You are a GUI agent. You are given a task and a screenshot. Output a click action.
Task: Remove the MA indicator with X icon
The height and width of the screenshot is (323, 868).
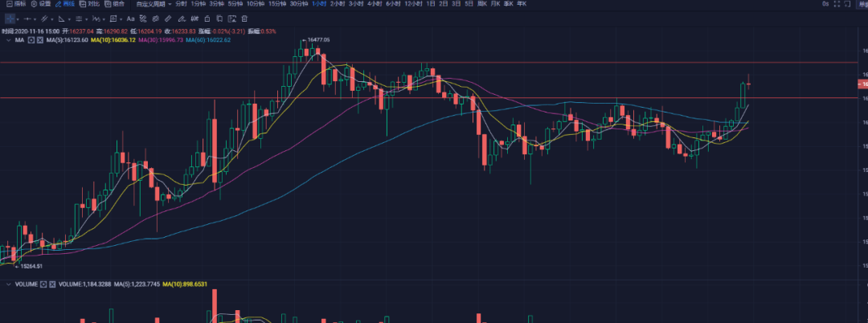(40, 40)
